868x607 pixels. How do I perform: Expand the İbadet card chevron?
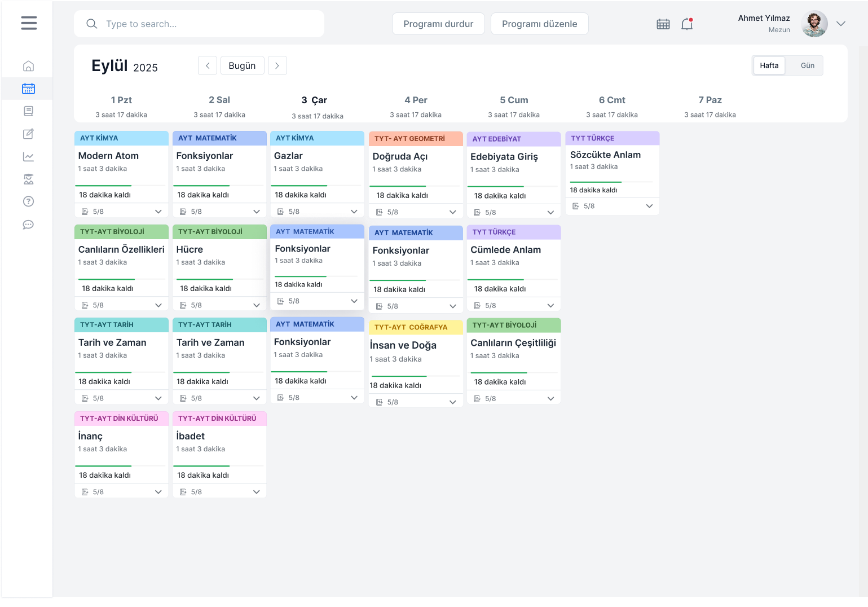[x=257, y=492]
